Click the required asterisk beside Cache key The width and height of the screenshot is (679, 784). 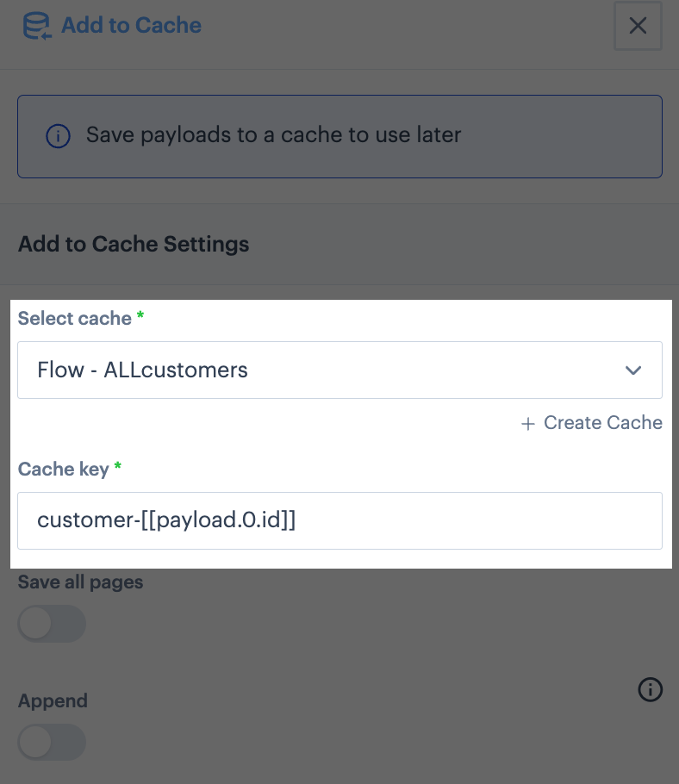pos(118,466)
